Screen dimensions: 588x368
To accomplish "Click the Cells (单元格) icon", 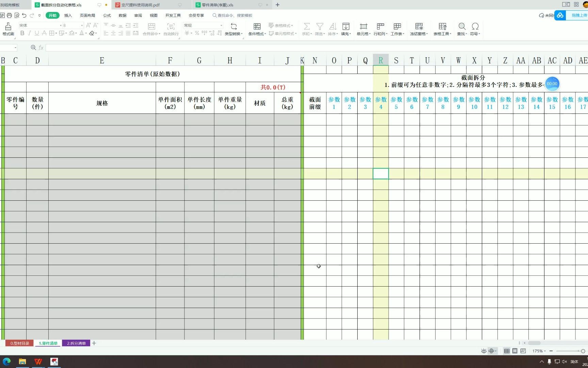I will pyautogui.click(x=363, y=26).
